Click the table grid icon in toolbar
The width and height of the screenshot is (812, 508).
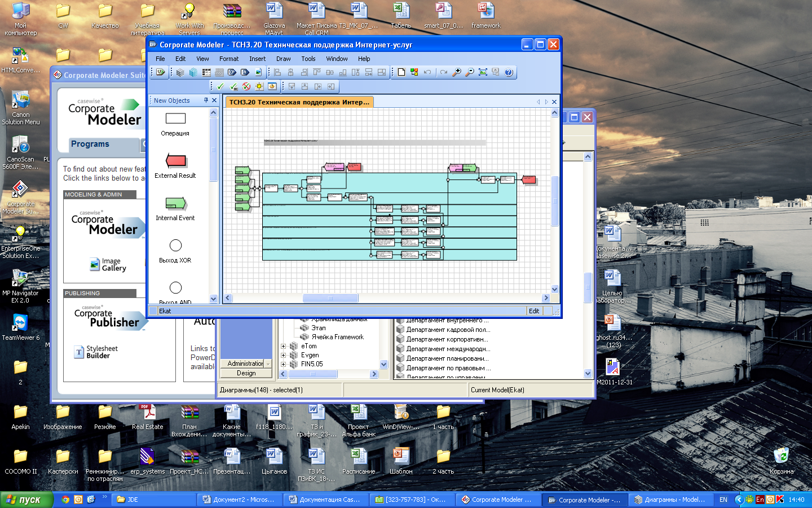[x=206, y=72]
